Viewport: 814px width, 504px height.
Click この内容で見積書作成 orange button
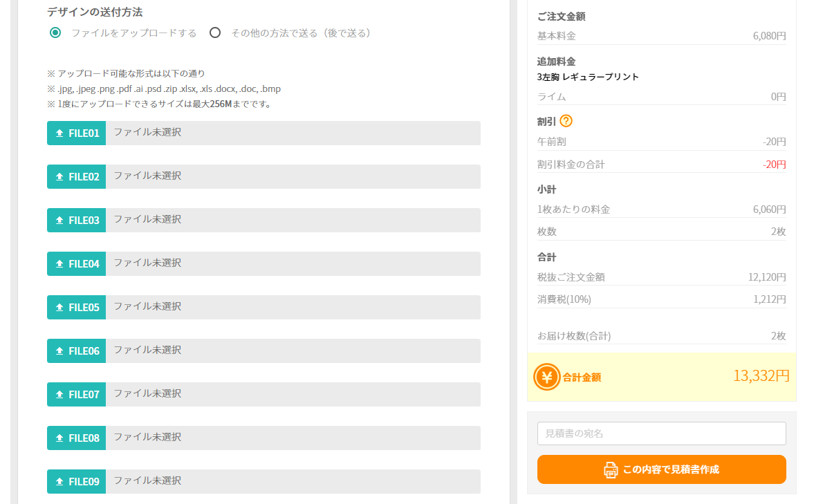[661, 469]
